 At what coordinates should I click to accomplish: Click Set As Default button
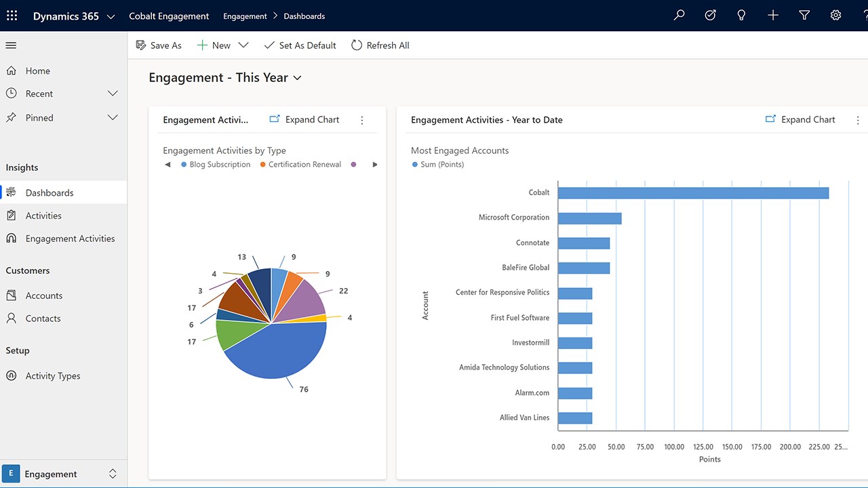point(300,45)
